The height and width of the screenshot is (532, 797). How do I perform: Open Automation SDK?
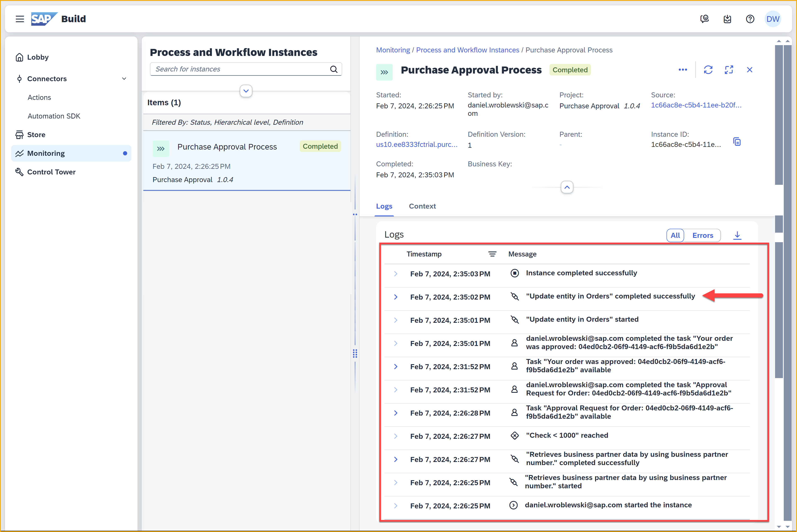(54, 116)
